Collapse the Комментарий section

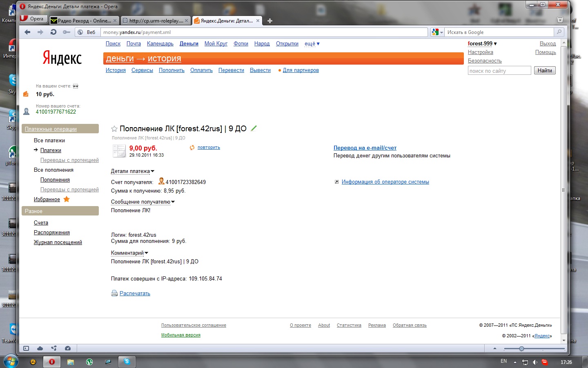point(129,253)
